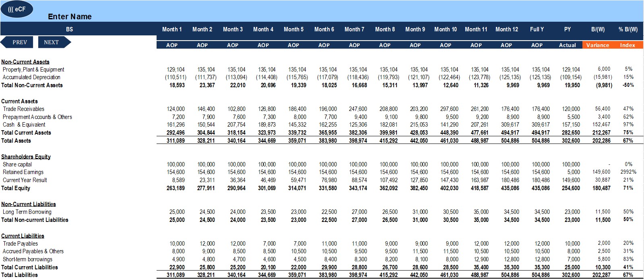This screenshot has height=279, width=644.
Task: Select Short-term borrowings variance 5,800
Action: pyautogui.click(x=604, y=259)
